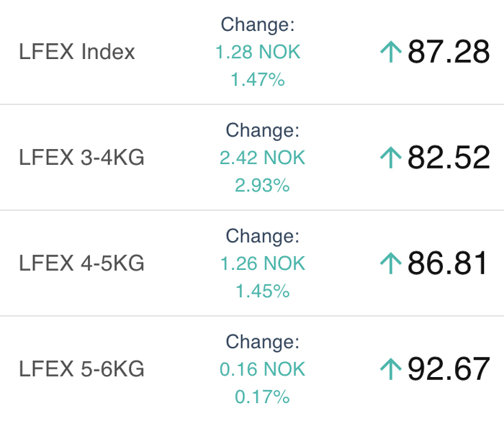
Task: Click the 92.67 price value
Action: pos(449,369)
